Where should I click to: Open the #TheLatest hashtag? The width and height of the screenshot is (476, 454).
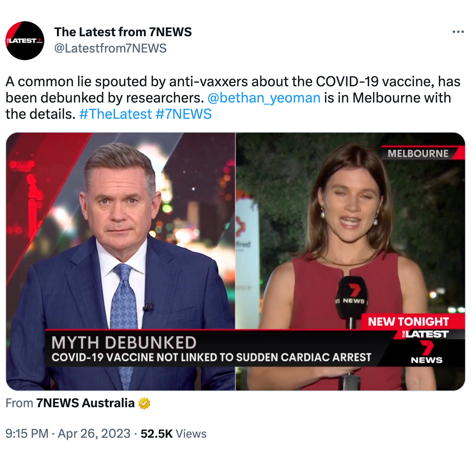point(116,114)
